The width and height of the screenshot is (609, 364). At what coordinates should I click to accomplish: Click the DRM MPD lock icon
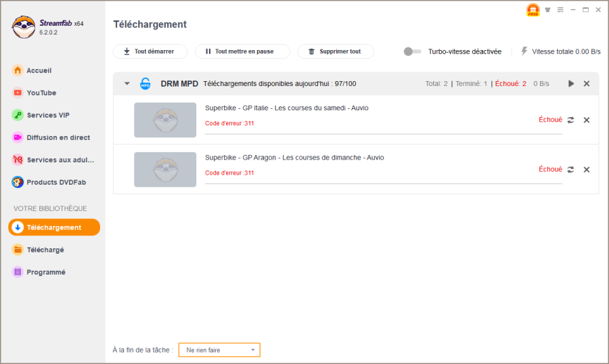coord(145,83)
